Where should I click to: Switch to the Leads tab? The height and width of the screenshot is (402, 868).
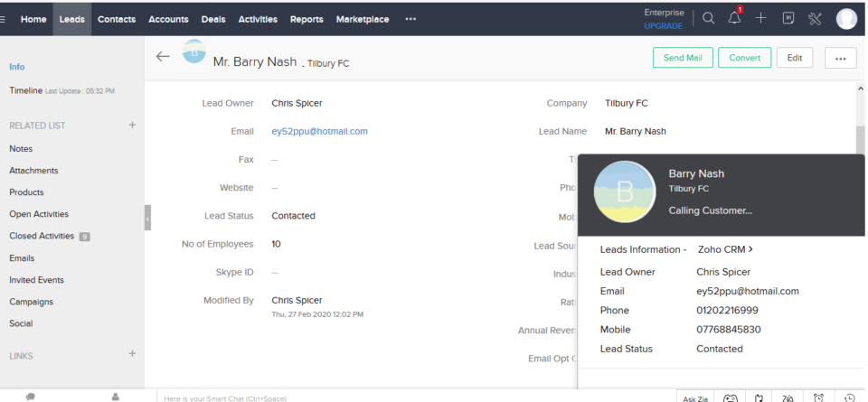pos(72,19)
